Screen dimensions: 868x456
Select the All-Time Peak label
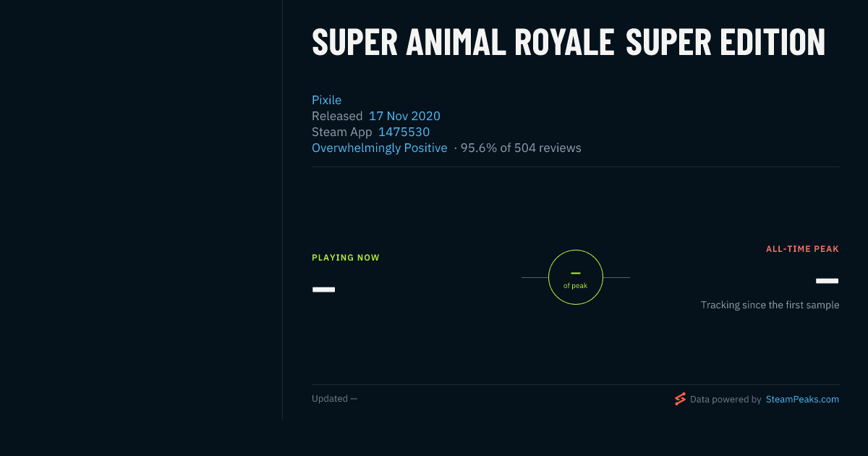[802, 249]
